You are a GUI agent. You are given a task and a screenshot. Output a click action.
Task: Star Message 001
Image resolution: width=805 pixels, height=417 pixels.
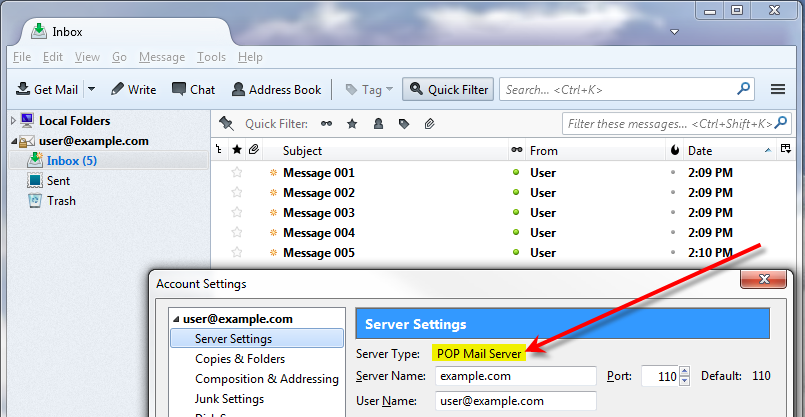coord(237,173)
